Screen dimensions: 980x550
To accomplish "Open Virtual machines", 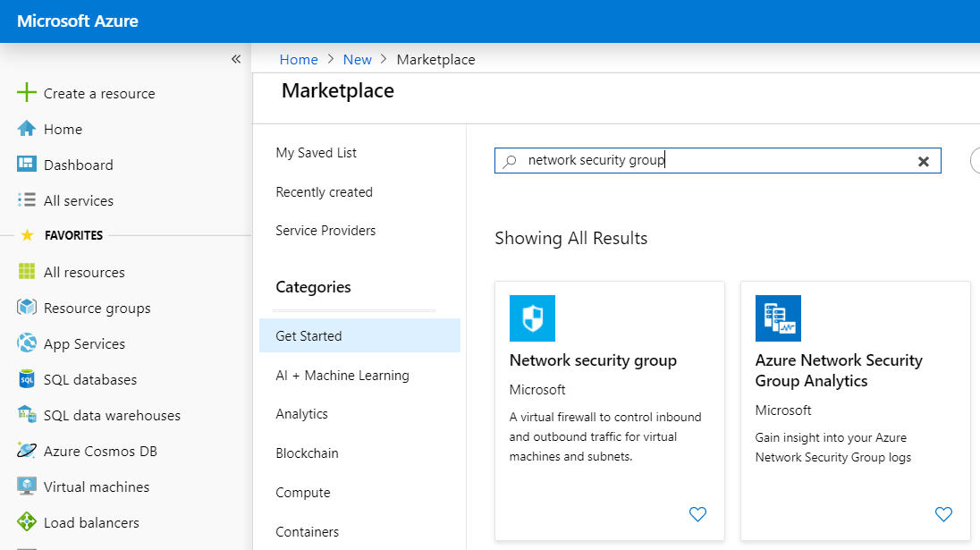I will 97,487.
